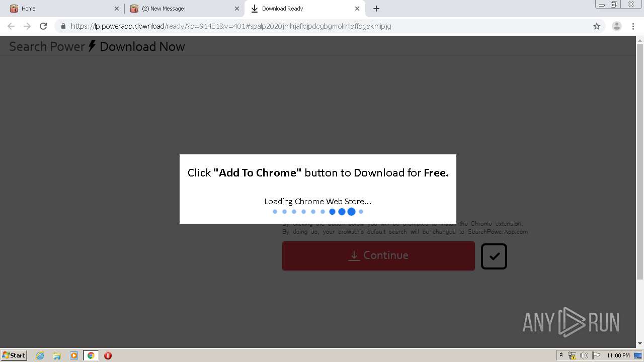Reload the current page
The image size is (644, 362).
43,26
